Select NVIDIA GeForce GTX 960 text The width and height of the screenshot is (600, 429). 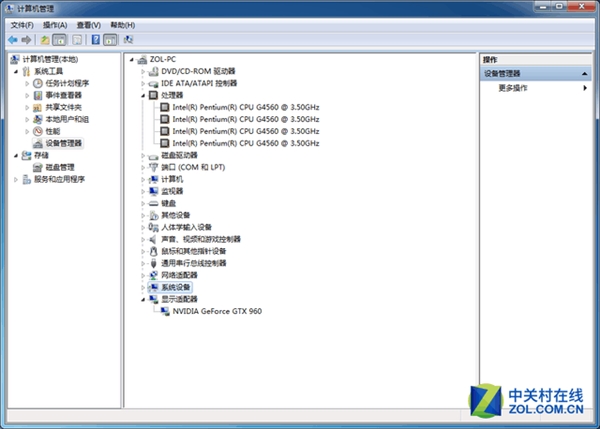click(x=217, y=311)
